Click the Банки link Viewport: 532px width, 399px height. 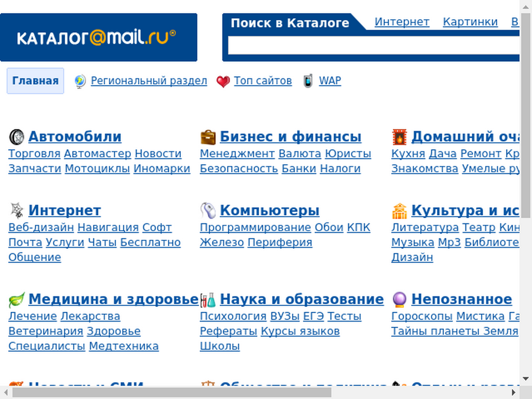[x=299, y=169]
